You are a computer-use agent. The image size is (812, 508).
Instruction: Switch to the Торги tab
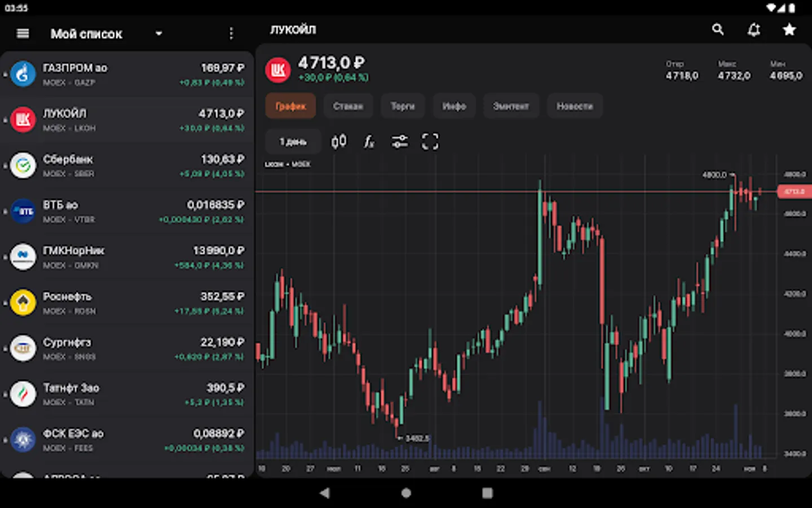[x=403, y=106]
